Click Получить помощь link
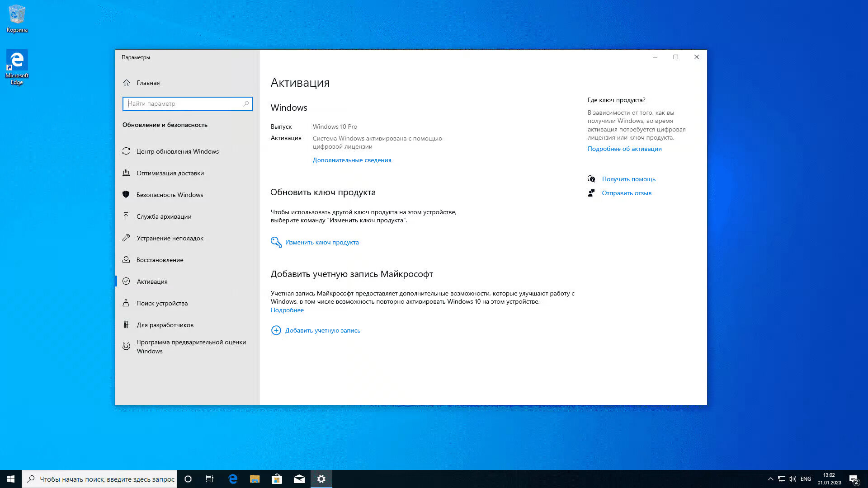The height and width of the screenshot is (488, 868). [x=628, y=179]
